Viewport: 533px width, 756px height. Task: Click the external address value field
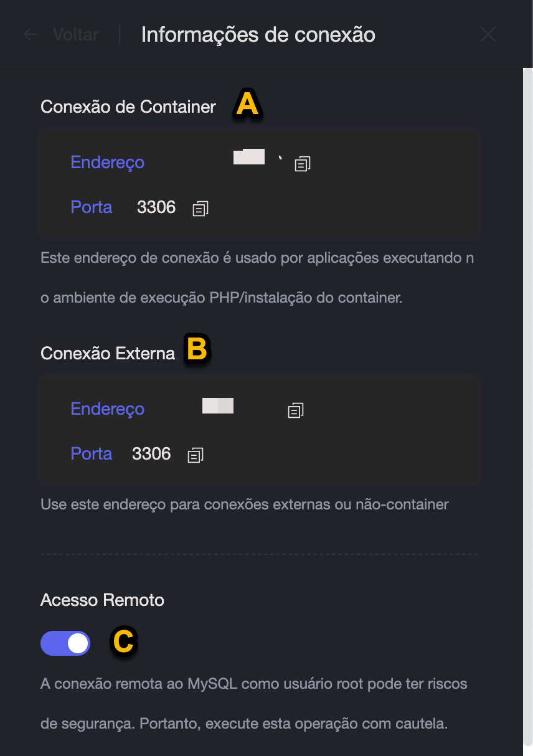[218, 405]
